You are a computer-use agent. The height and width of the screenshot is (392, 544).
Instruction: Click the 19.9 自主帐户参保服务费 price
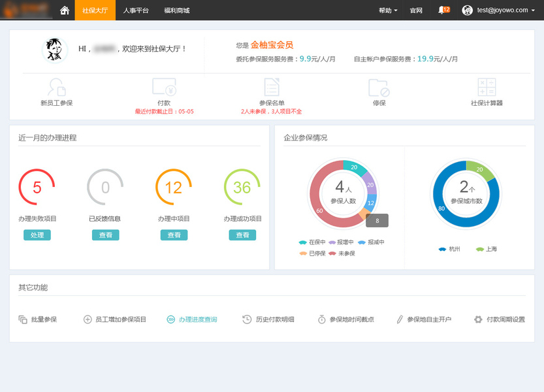pyautogui.click(x=425, y=59)
